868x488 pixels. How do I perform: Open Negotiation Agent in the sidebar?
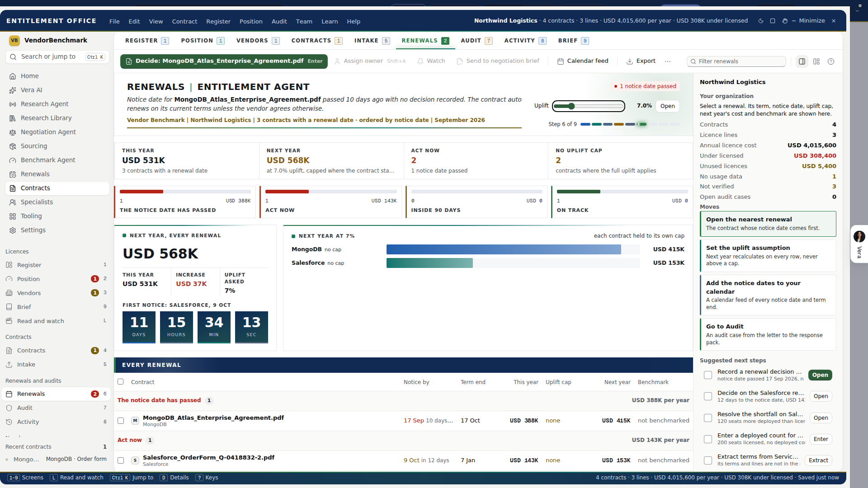point(48,132)
